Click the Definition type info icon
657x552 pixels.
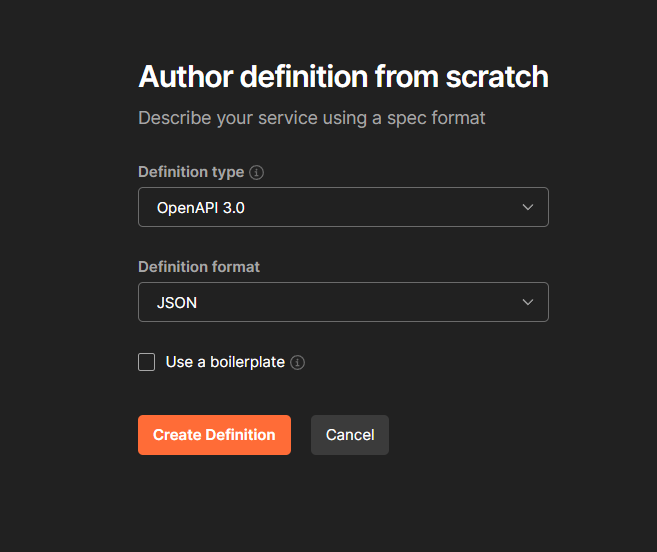pos(256,172)
